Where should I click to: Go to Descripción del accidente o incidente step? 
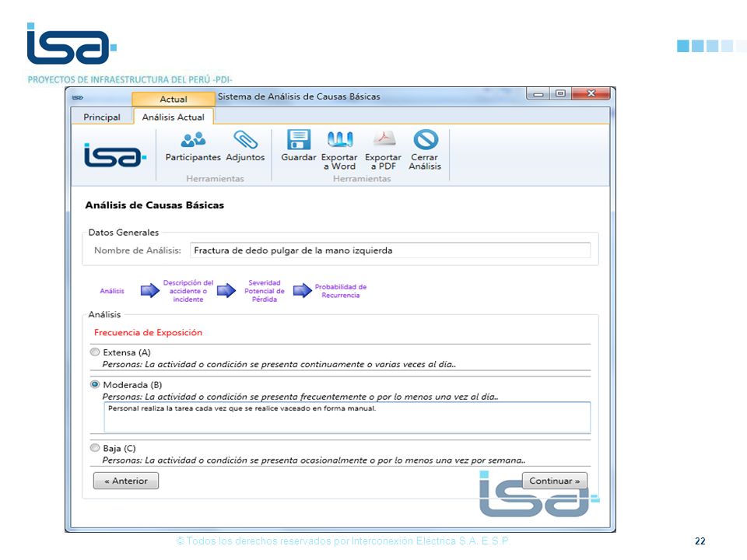tap(188, 291)
